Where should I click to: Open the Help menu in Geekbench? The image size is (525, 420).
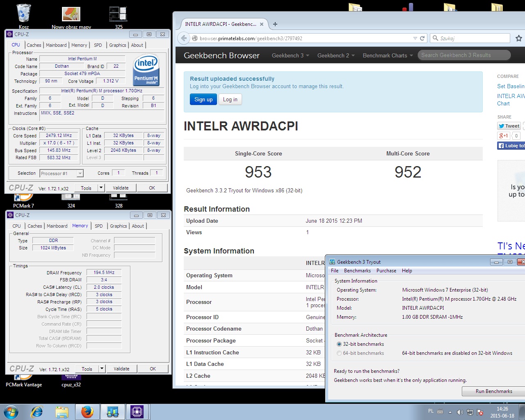[x=407, y=271]
